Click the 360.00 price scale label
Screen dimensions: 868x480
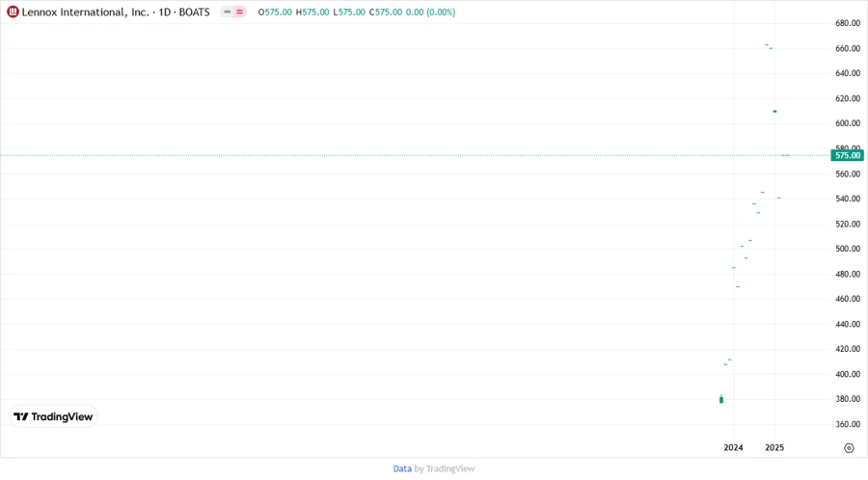(x=848, y=424)
